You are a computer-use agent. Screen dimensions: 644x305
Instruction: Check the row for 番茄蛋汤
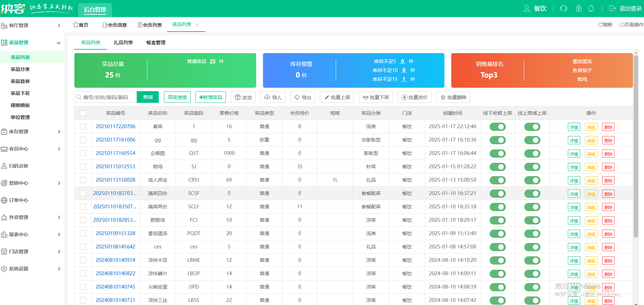83,233
